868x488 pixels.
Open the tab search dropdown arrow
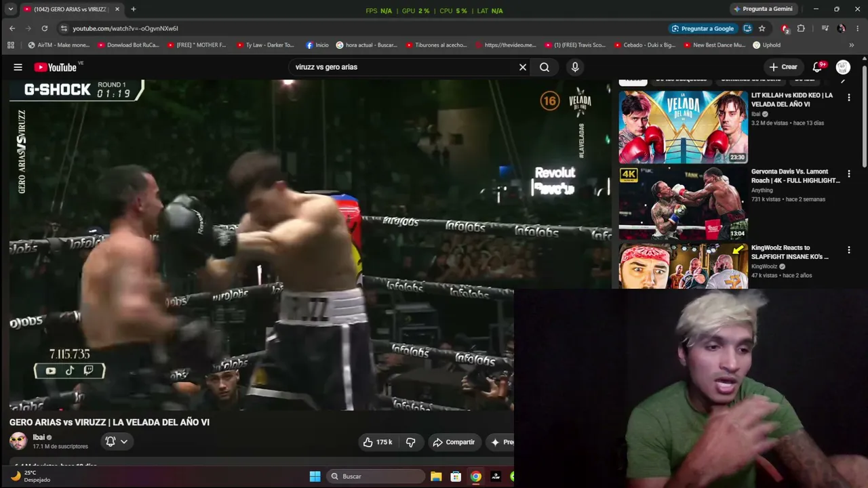(x=11, y=9)
